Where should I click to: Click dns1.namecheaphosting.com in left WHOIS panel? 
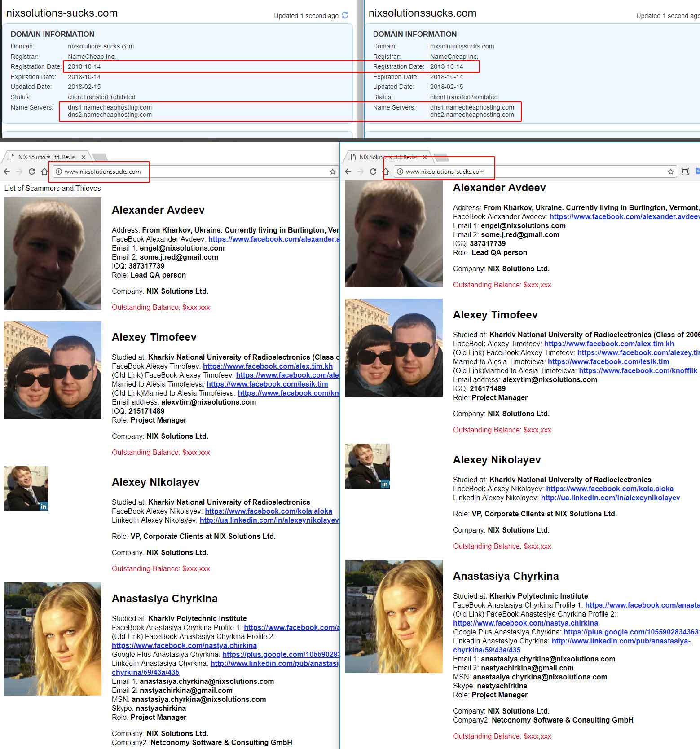pos(110,107)
